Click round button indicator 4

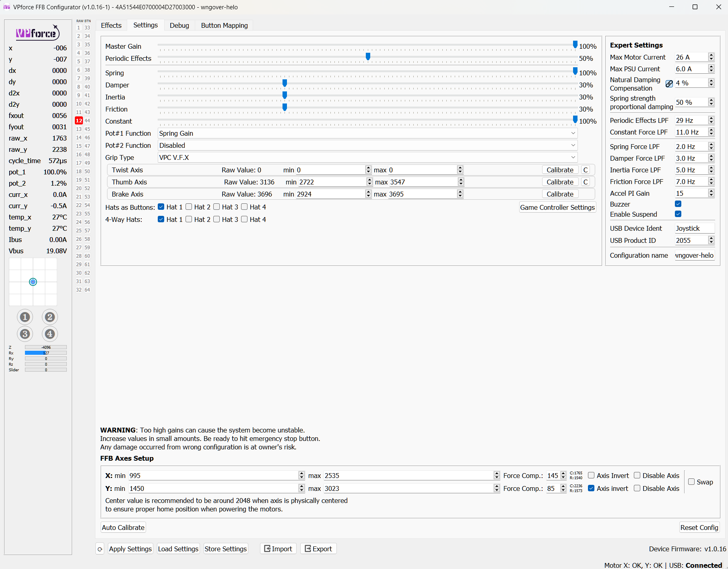pos(49,334)
